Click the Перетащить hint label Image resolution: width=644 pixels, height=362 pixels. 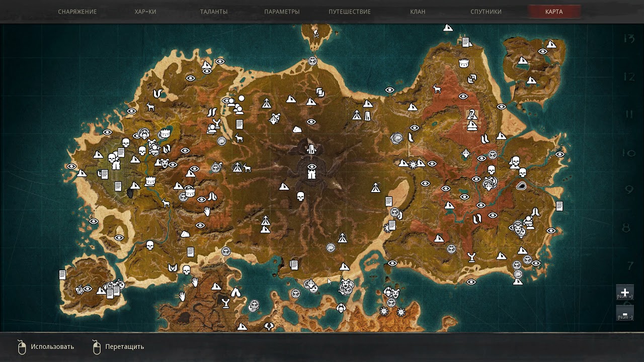[x=125, y=346]
